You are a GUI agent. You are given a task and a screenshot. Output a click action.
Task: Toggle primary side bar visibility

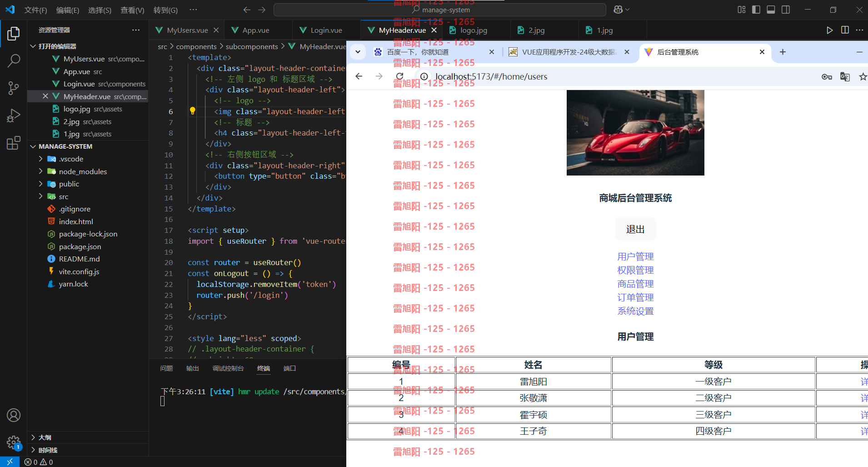pos(756,10)
